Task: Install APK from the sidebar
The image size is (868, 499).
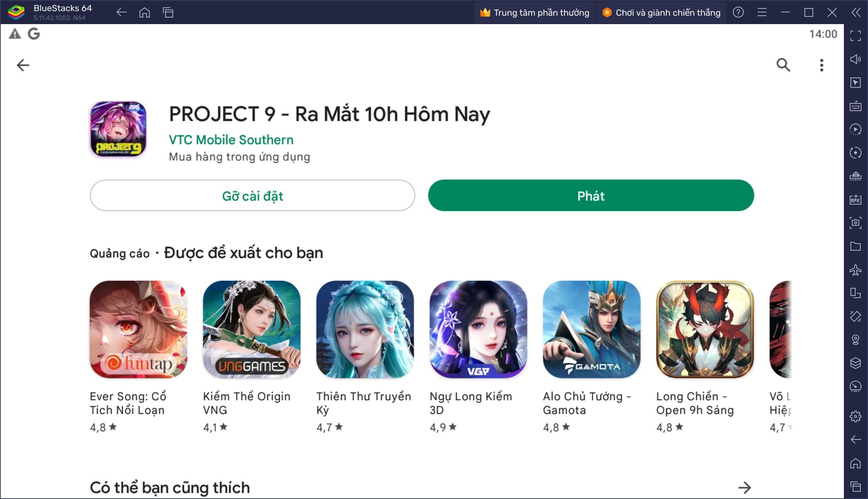Action: [x=855, y=199]
